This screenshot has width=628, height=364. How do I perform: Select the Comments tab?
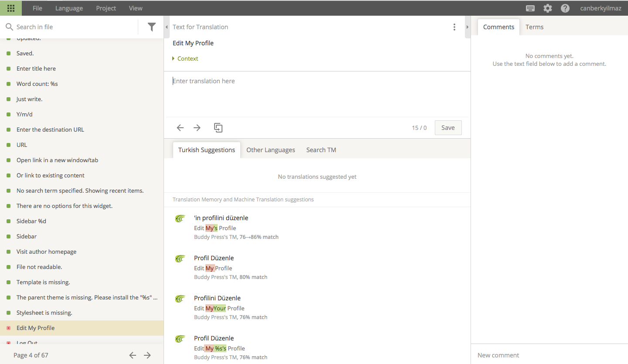click(498, 27)
